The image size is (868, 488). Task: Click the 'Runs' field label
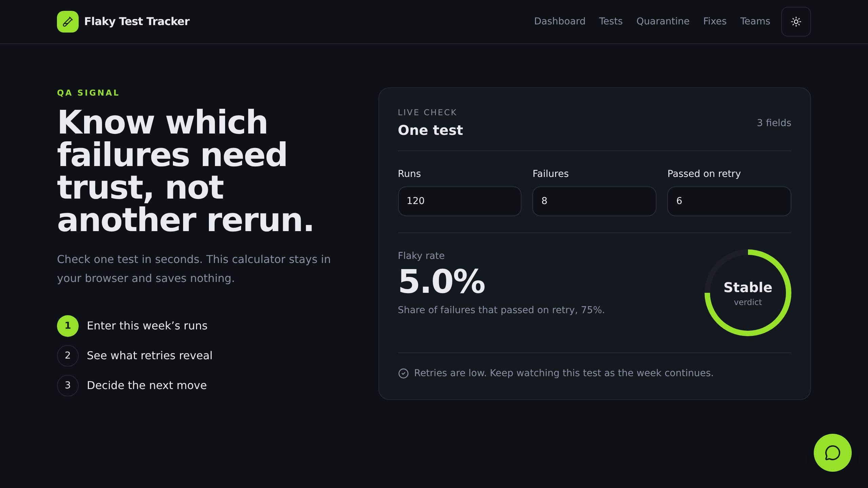click(409, 174)
